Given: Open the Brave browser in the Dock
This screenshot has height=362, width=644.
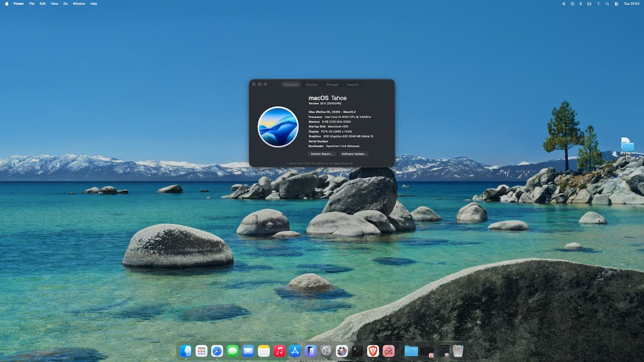Looking at the screenshot, I should (373, 351).
